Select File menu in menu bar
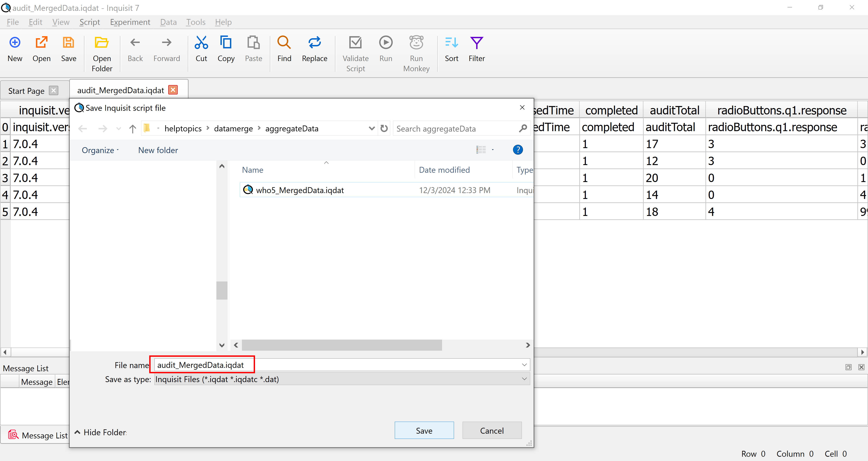Screen dimensions: 868x461 click(13, 22)
